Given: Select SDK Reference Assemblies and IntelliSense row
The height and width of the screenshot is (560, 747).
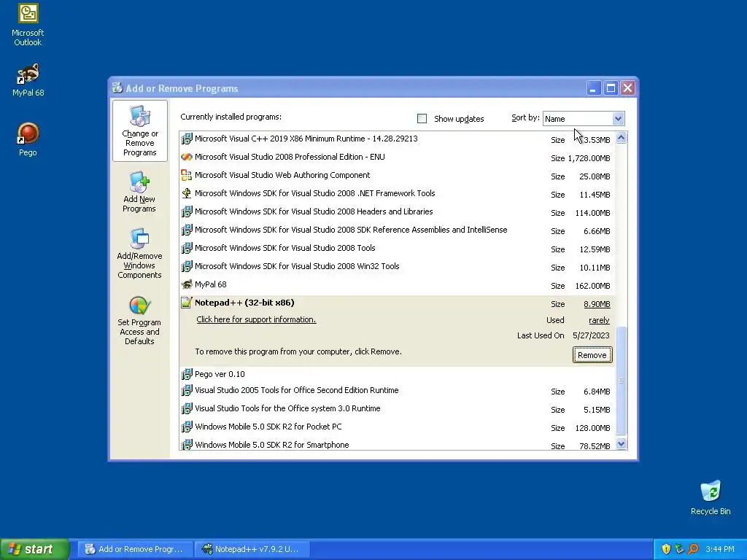Looking at the screenshot, I should click(x=398, y=230).
